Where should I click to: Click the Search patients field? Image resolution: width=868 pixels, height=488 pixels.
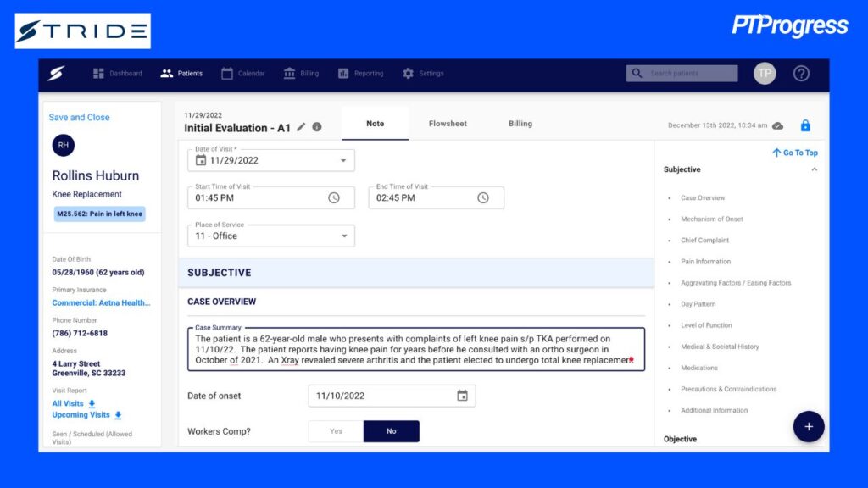682,73
